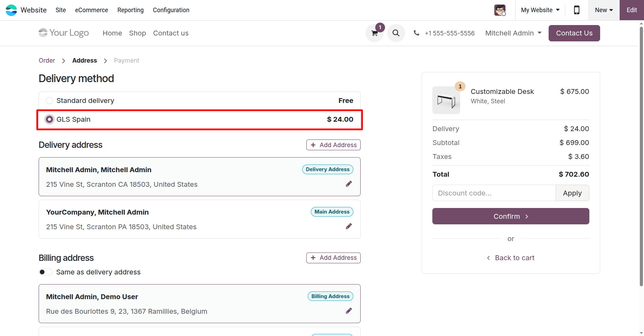Click the Odoo Website app logo
Viewport: 644px width, 336px height.
[x=11, y=10]
